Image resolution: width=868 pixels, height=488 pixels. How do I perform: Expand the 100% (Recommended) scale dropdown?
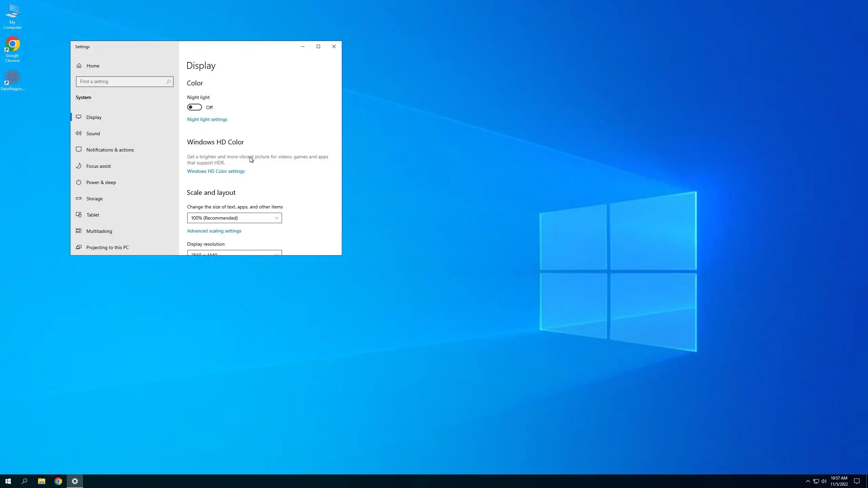(x=234, y=218)
